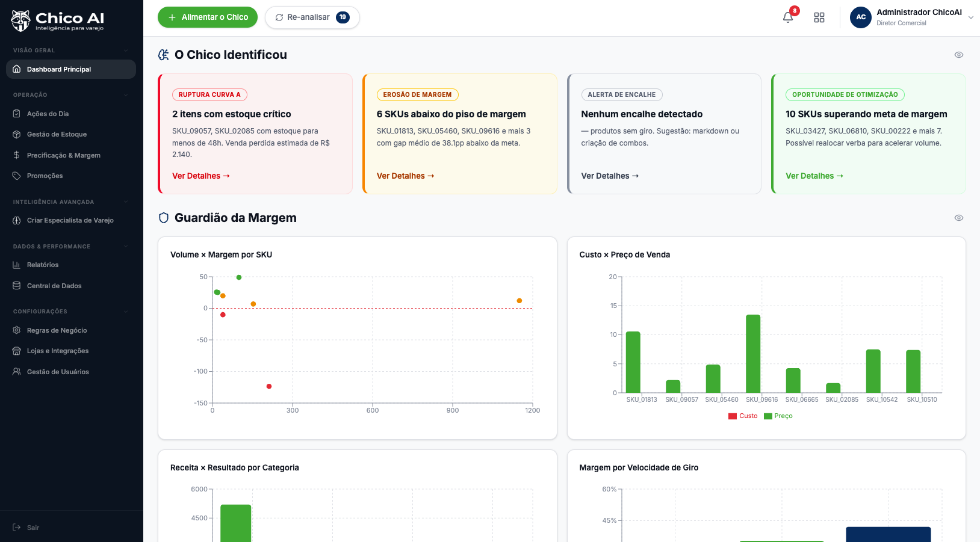The image size is (980, 542).
Task: Click the Criar Especialista brain icon
Action: point(17,220)
